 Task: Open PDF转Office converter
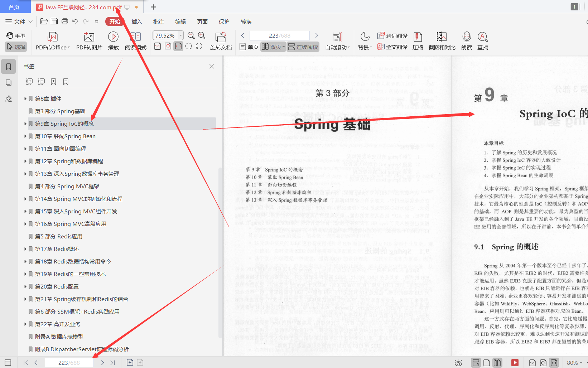coord(53,41)
